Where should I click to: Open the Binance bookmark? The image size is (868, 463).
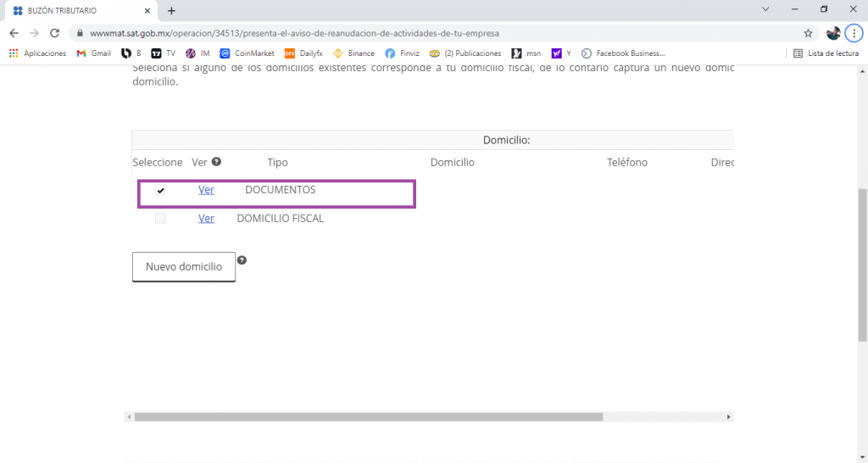point(353,53)
